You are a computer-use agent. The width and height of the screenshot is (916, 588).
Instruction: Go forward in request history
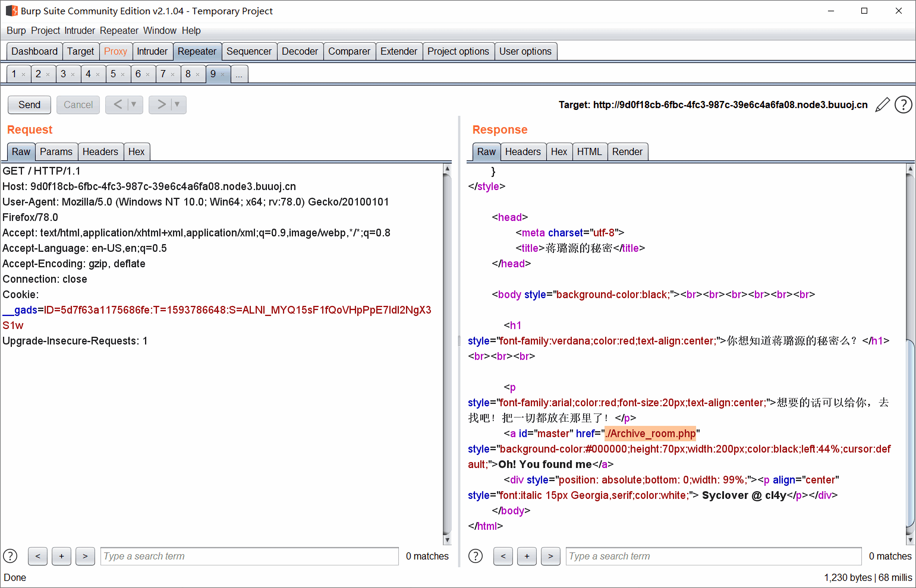pos(161,105)
